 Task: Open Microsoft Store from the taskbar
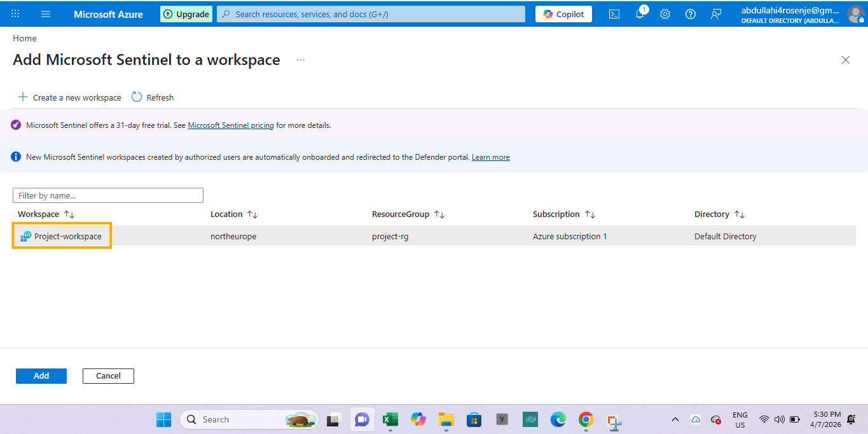(474, 419)
